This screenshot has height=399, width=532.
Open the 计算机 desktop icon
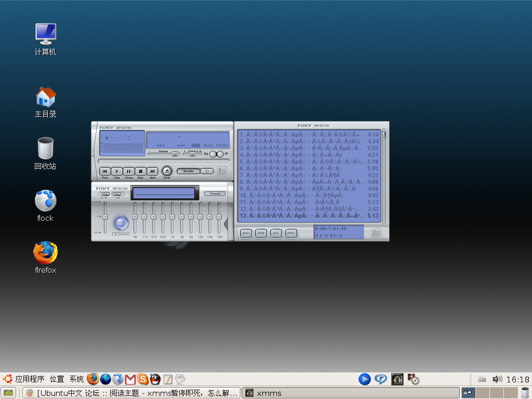click(x=46, y=39)
